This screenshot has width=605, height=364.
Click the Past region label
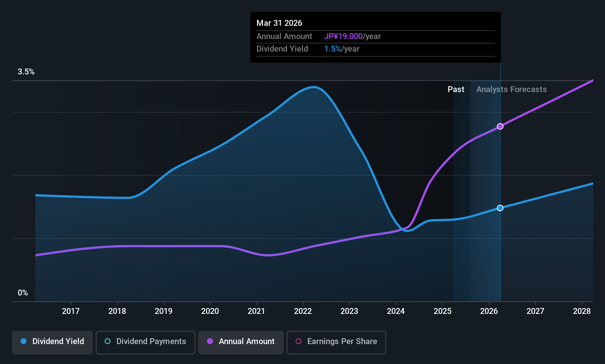(456, 90)
